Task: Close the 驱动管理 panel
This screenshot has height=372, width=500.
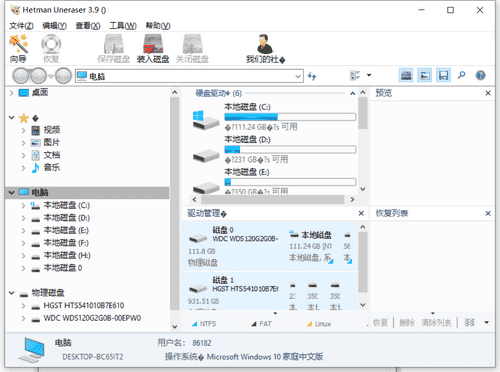Action: 361,213
